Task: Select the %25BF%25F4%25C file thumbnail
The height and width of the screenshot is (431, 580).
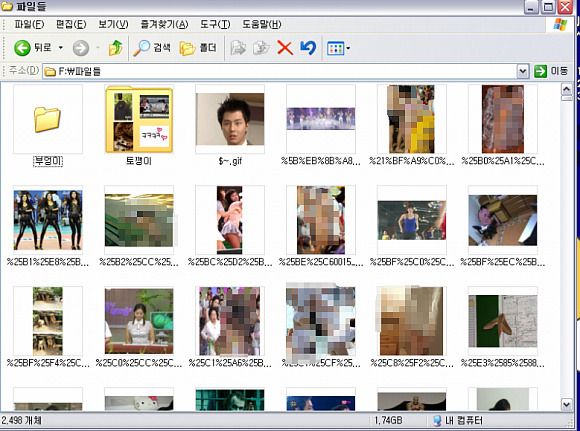Action: pyautogui.click(x=47, y=321)
